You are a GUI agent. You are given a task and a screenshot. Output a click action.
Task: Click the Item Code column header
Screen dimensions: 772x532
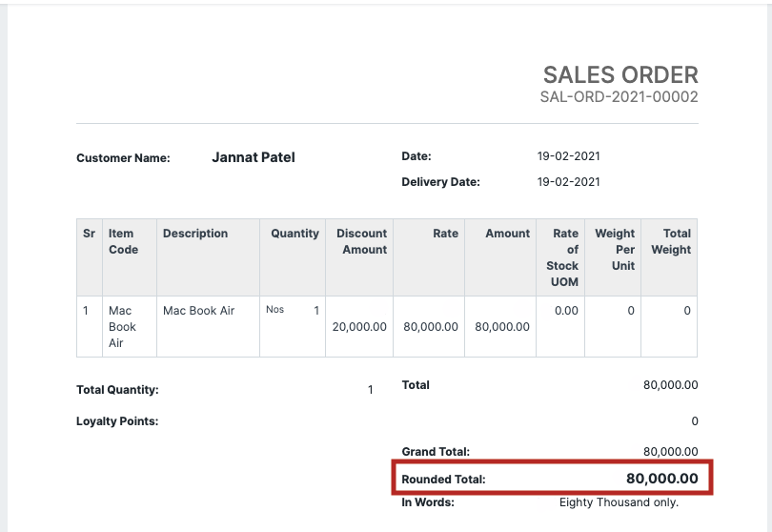click(x=123, y=241)
